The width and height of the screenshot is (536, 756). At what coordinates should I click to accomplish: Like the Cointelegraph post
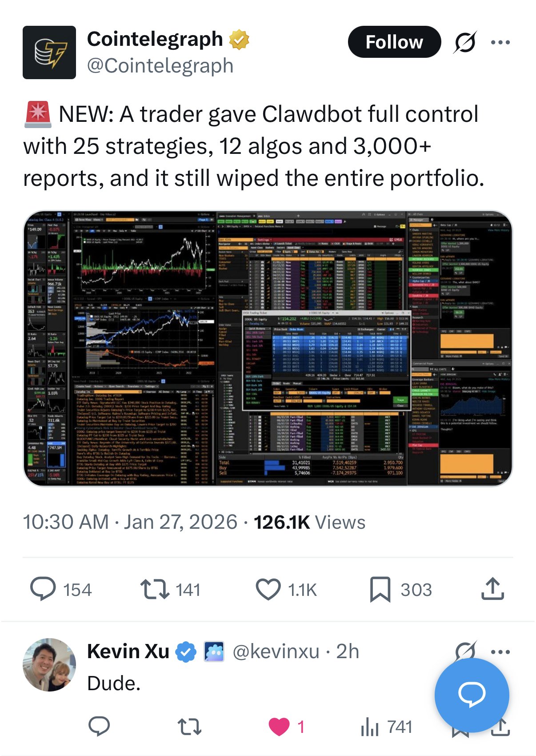click(x=268, y=589)
